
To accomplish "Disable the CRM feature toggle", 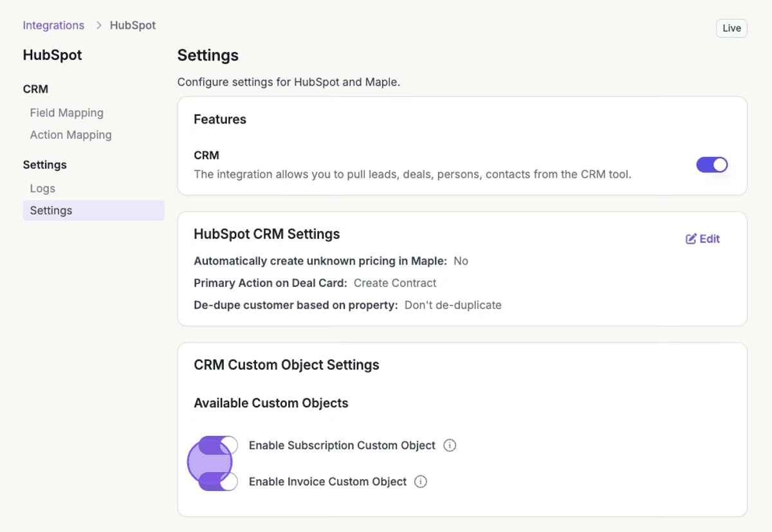I will coord(712,165).
